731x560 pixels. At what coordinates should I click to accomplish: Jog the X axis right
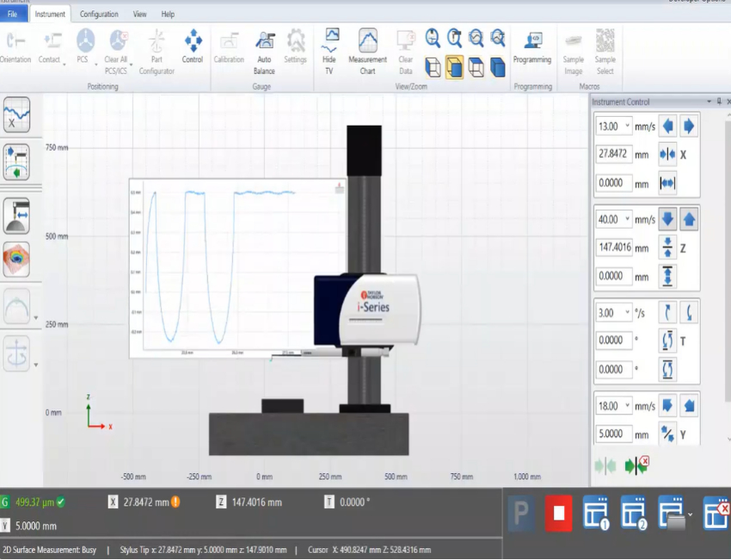pyautogui.click(x=689, y=126)
